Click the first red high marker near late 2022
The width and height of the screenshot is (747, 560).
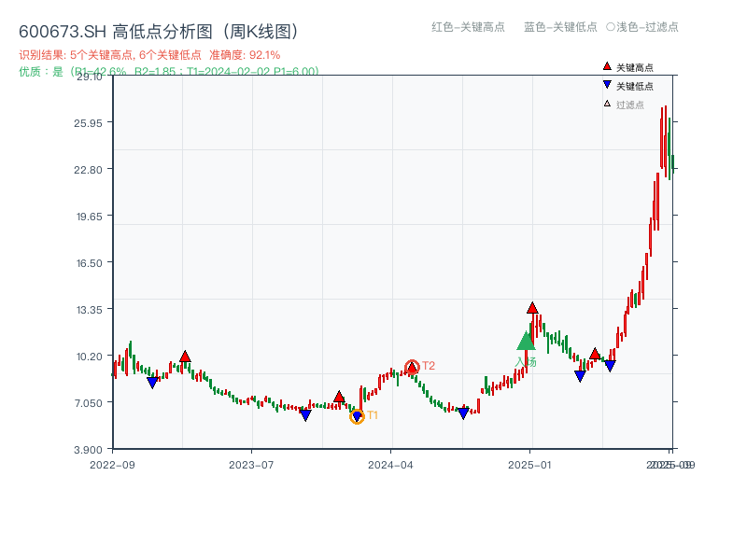click(185, 357)
